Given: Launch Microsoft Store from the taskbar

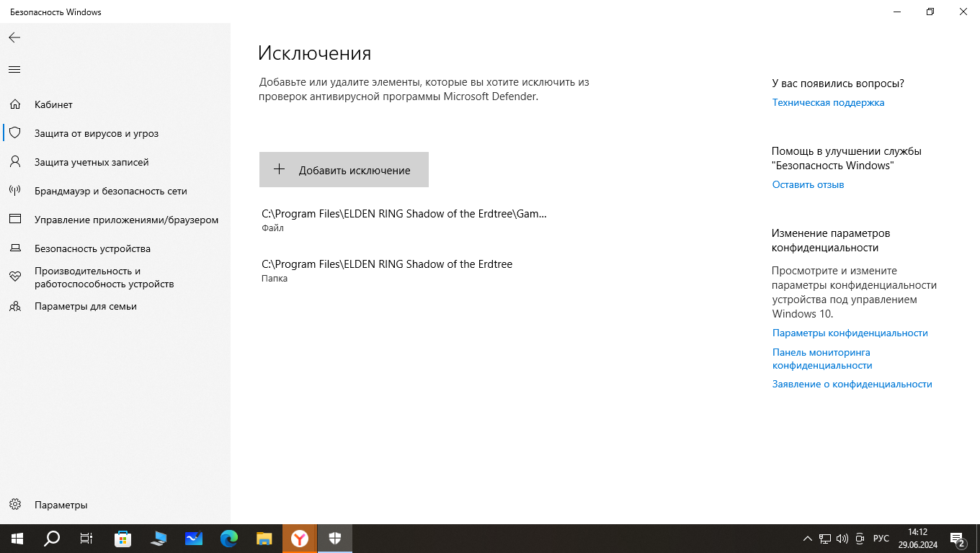Looking at the screenshot, I should pyautogui.click(x=123, y=539).
